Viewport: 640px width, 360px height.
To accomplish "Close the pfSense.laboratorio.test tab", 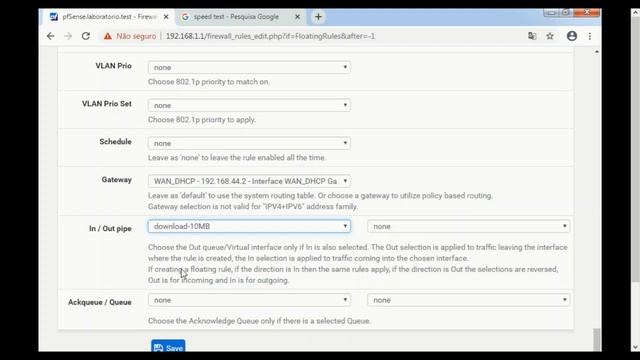I will 166,17.
